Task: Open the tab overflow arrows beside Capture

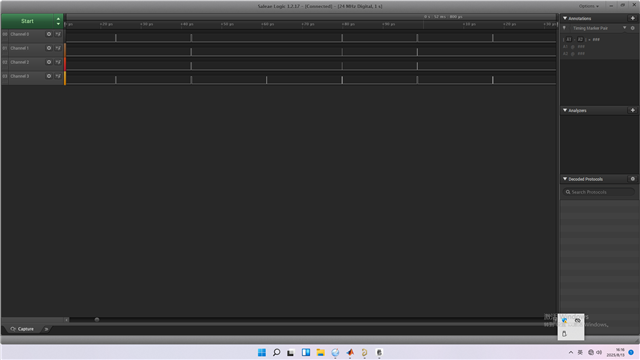Action: [46, 329]
